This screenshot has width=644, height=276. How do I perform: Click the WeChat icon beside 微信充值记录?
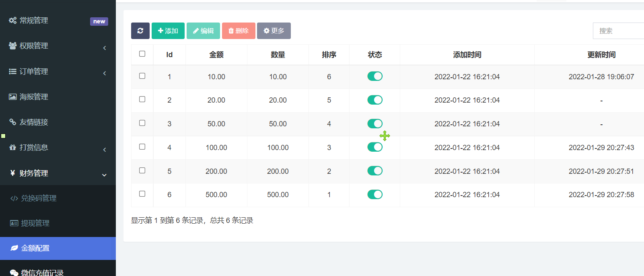point(14,273)
